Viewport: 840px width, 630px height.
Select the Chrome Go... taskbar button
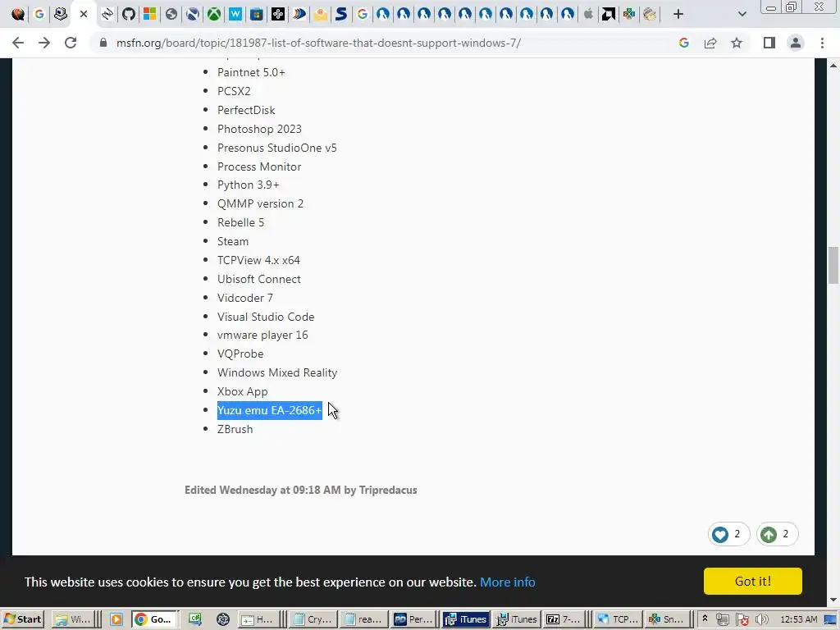[155, 619]
